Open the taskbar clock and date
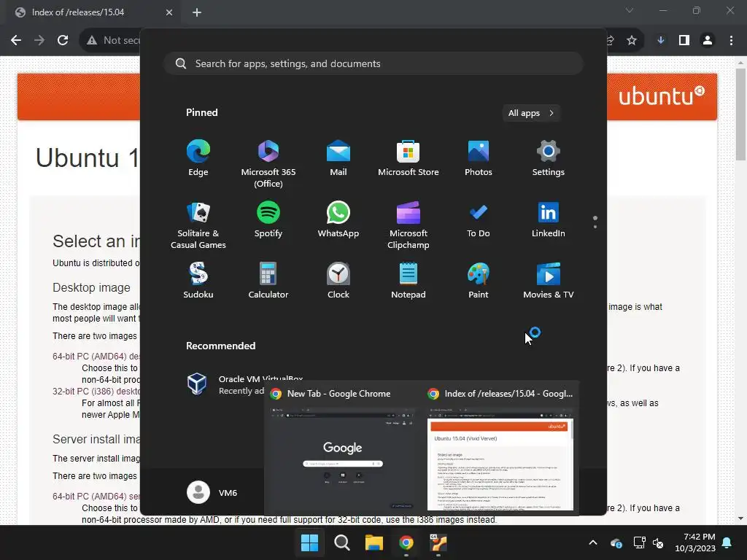 point(695,542)
